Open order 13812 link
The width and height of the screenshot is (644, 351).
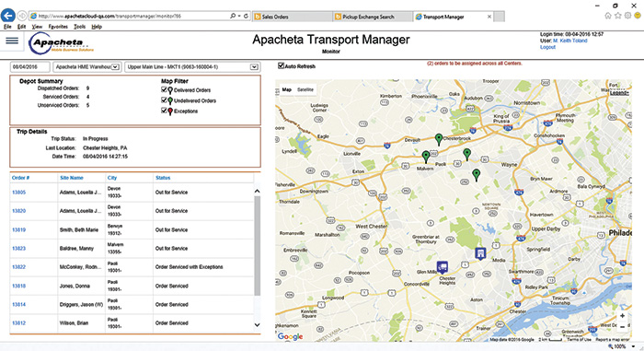19,323
